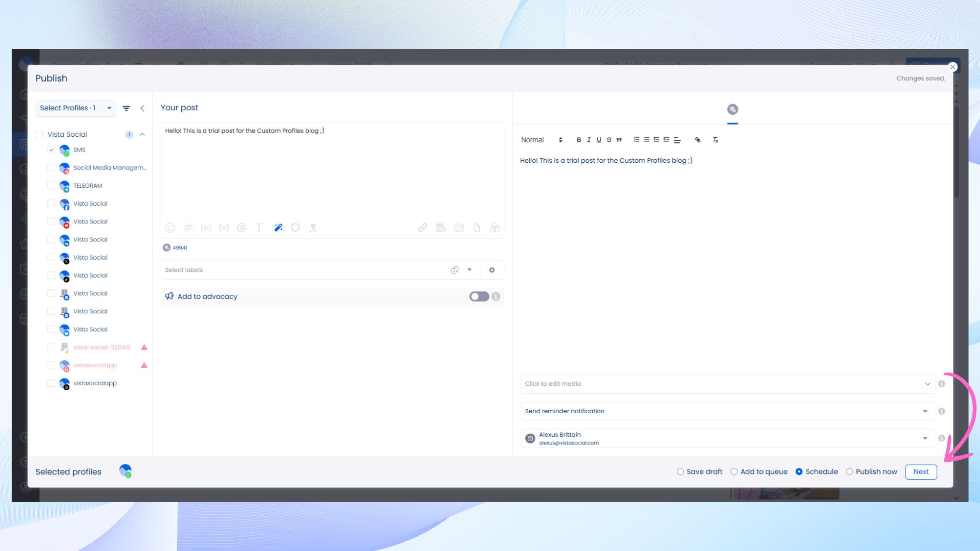Open the Normal text style selector
Image resolution: width=980 pixels, height=551 pixels.
coord(541,140)
